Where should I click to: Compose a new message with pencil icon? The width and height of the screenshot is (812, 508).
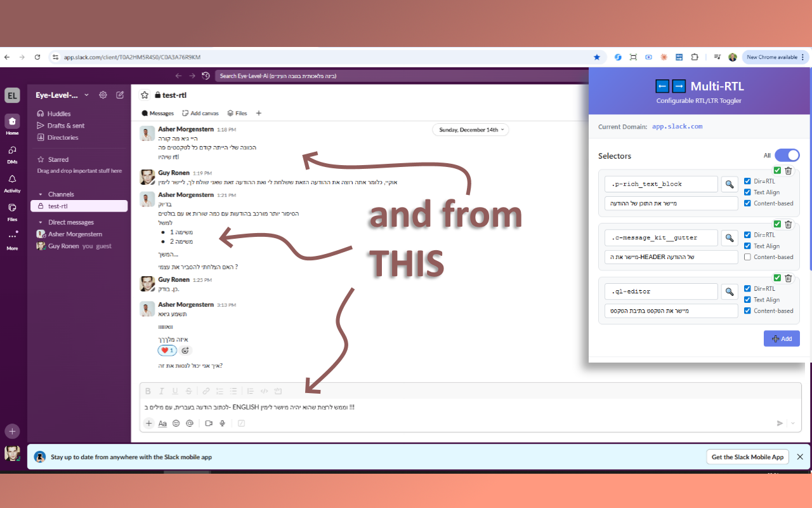(120, 95)
